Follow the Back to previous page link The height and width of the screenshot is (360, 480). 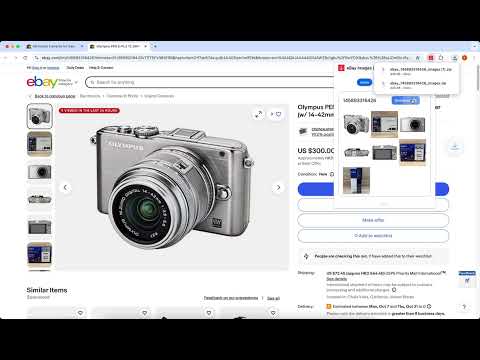coord(55,96)
